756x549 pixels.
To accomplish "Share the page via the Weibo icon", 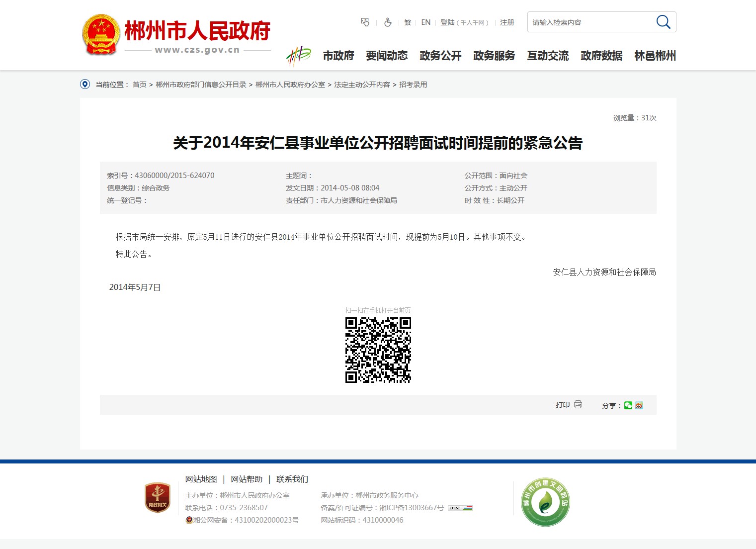I will (639, 405).
